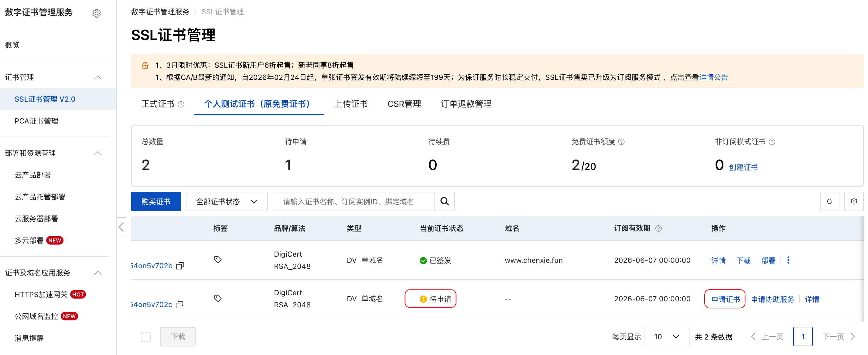Switch to the CSR管理 tab

404,104
